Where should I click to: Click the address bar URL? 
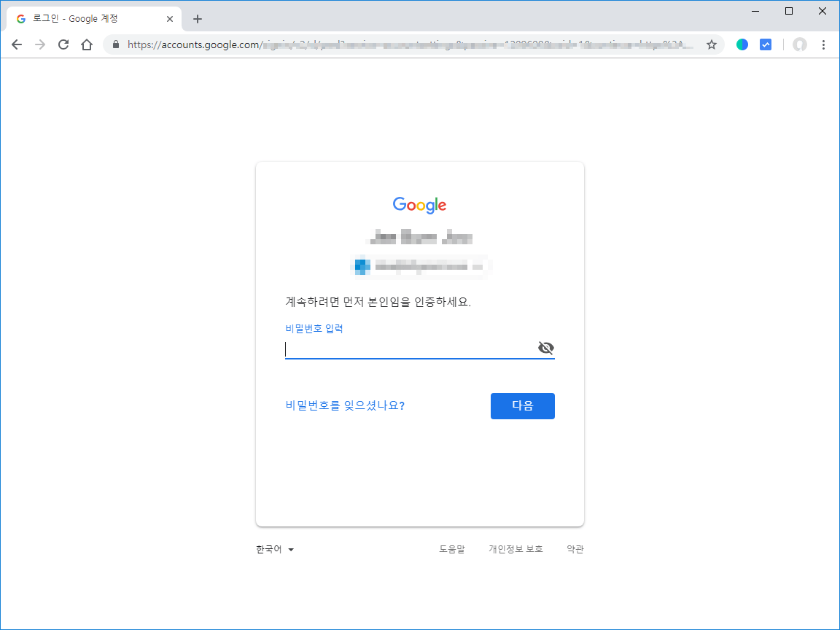pyautogui.click(x=410, y=44)
